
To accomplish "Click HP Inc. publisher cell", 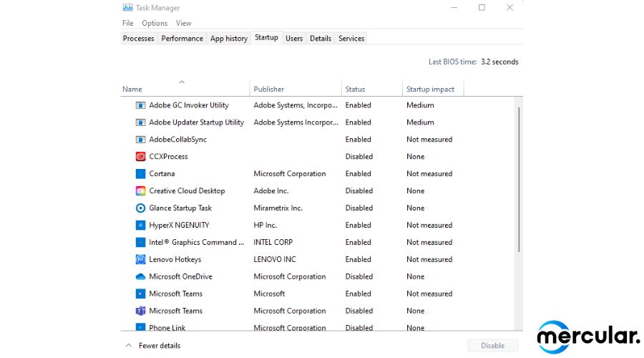I will [x=265, y=226].
